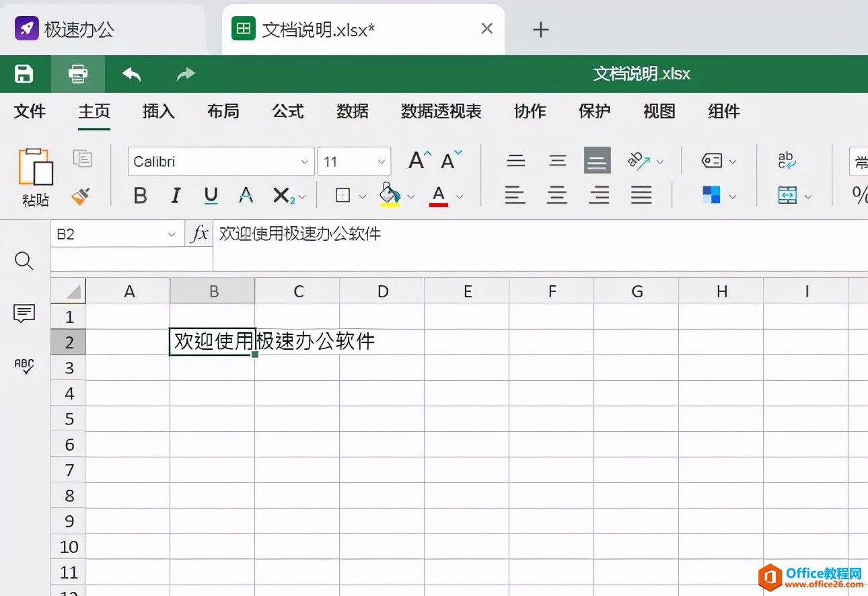The width and height of the screenshot is (868, 596).
Task: Justify text in the cell
Action: point(641,196)
